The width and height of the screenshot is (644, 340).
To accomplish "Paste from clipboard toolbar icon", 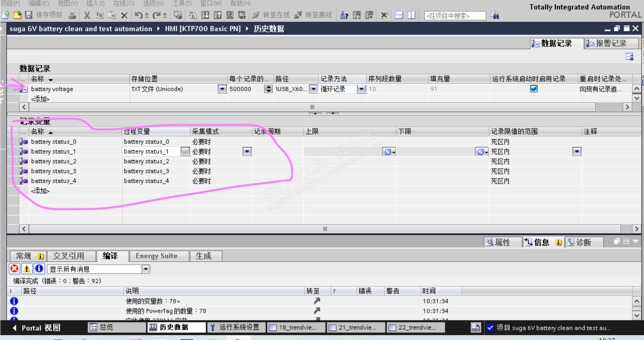I will pos(112,15).
